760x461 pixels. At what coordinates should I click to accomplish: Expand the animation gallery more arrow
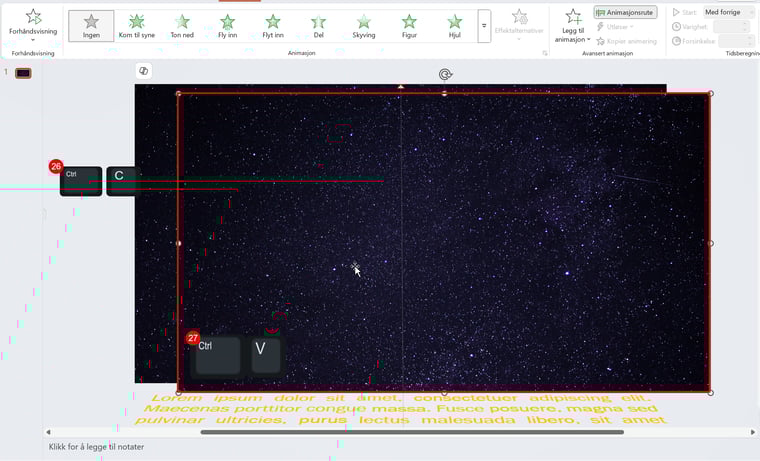coord(484,26)
